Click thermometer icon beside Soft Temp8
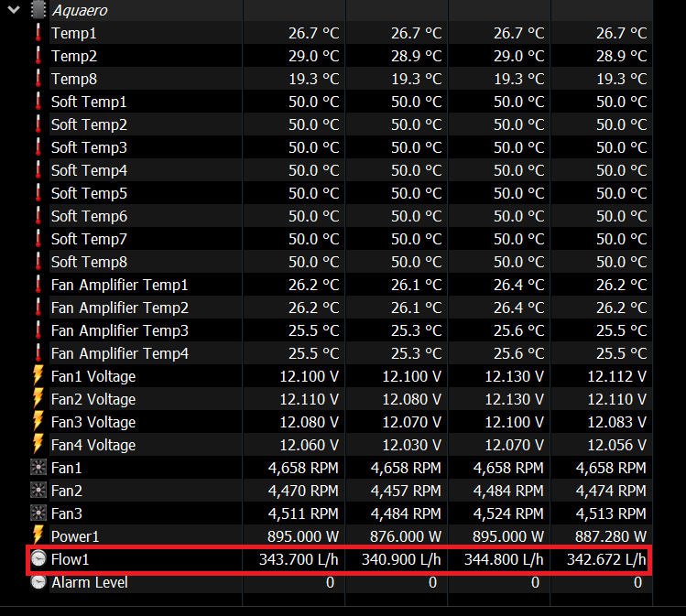 click(38, 262)
